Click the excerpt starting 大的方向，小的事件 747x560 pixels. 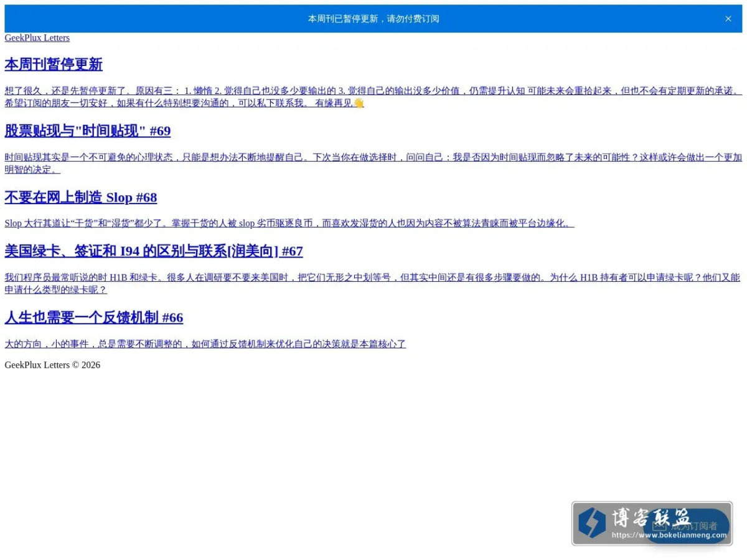point(205,344)
